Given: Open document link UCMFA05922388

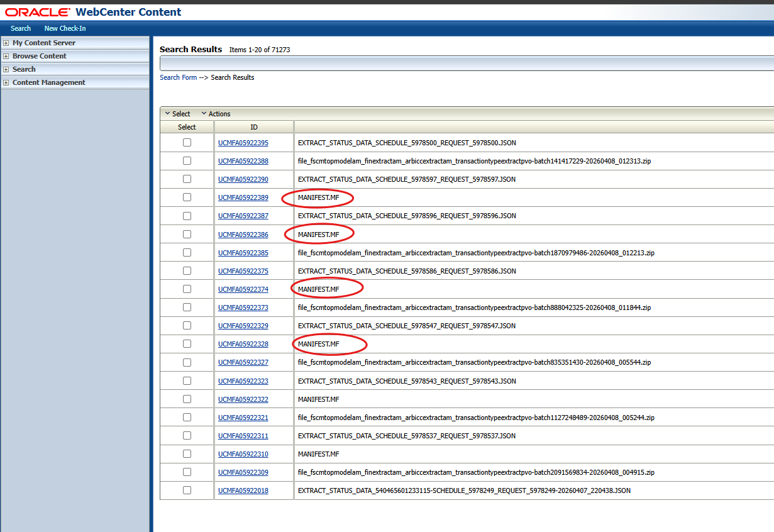Looking at the screenshot, I should coord(243,161).
